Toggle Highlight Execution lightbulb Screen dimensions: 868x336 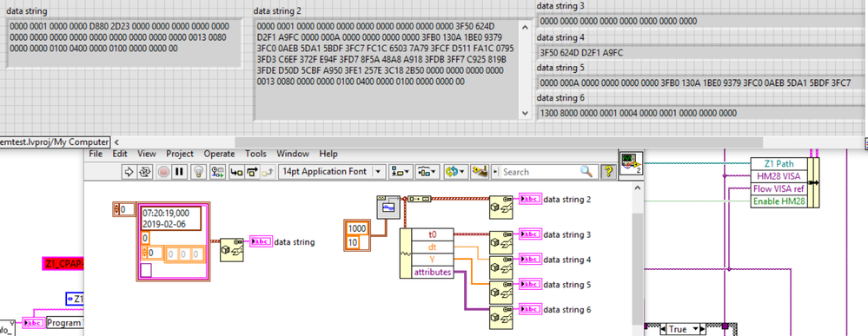[x=198, y=172]
